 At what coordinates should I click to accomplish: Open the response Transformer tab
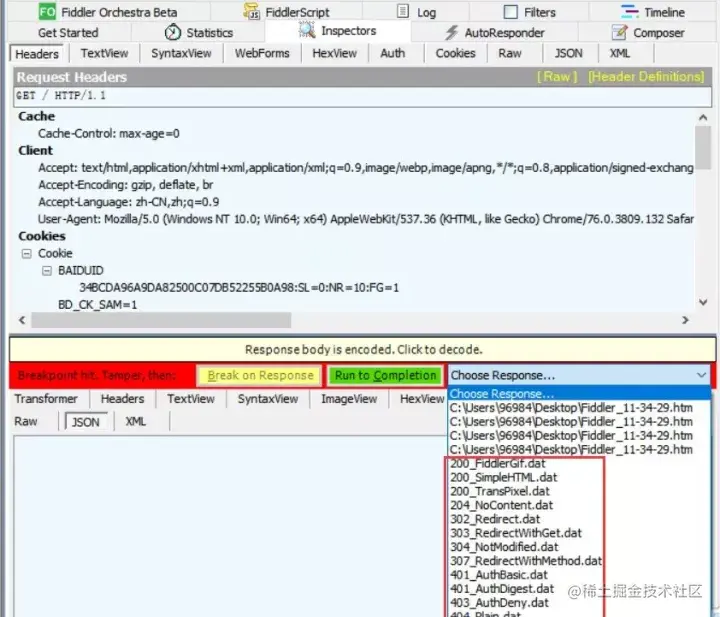click(x=46, y=398)
